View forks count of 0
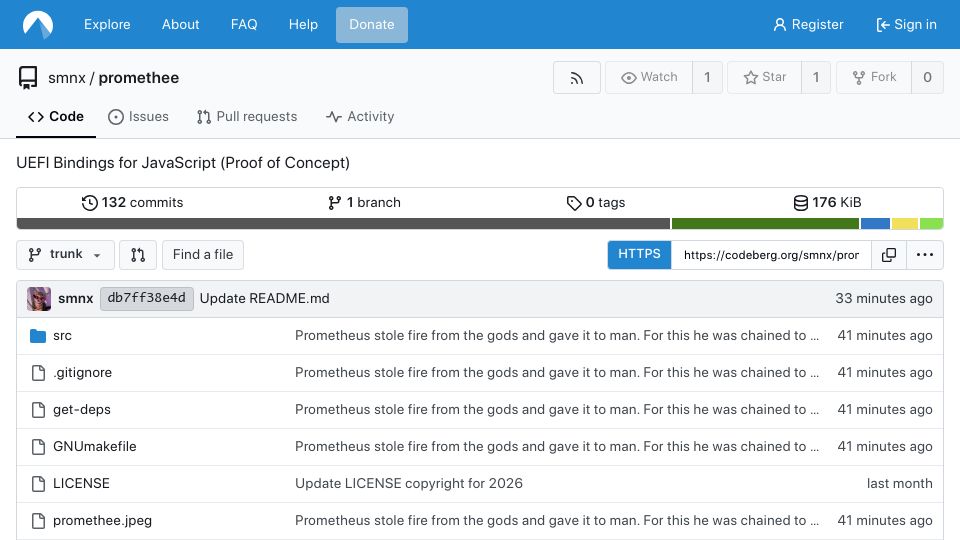This screenshot has width=960, height=540. coord(927,77)
